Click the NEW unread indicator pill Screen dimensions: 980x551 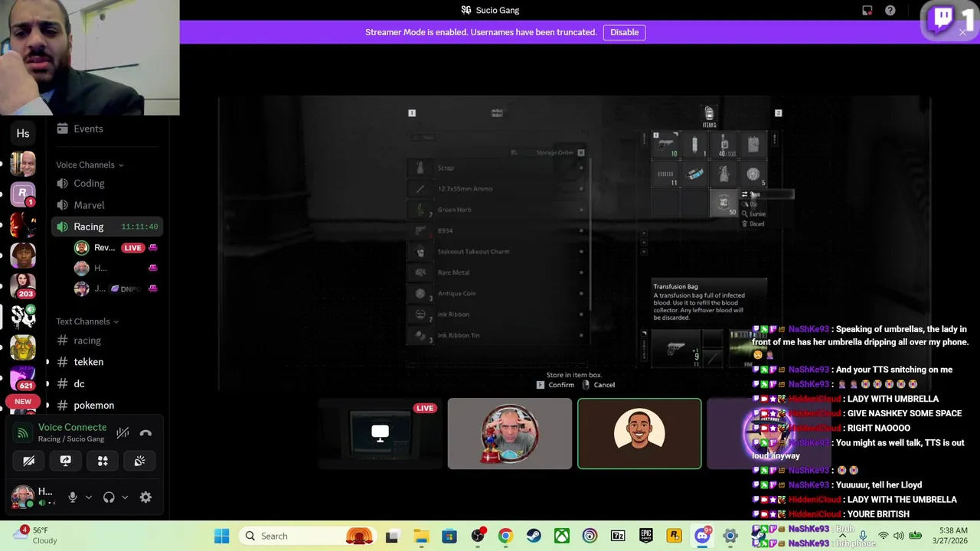click(23, 402)
